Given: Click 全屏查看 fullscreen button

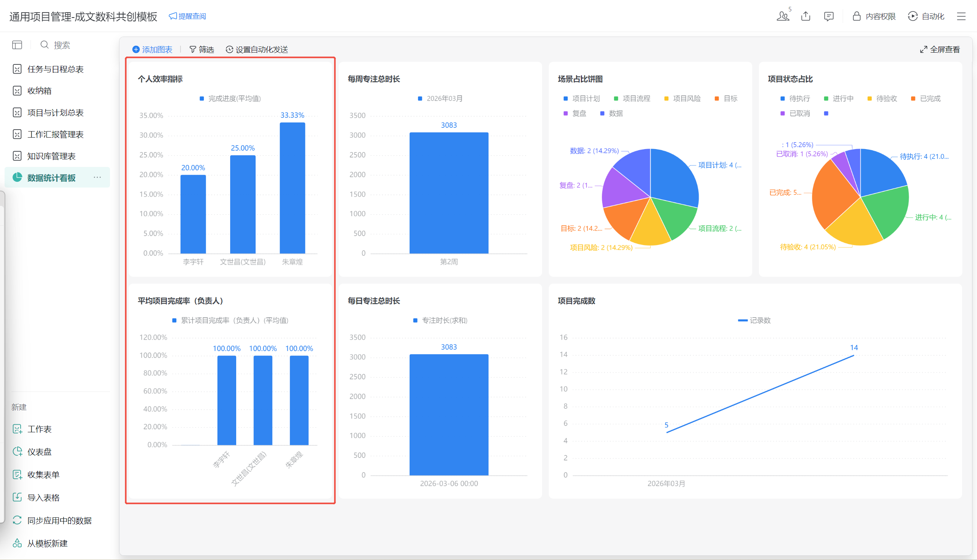Looking at the screenshot, I should click(x=940, y=50).
